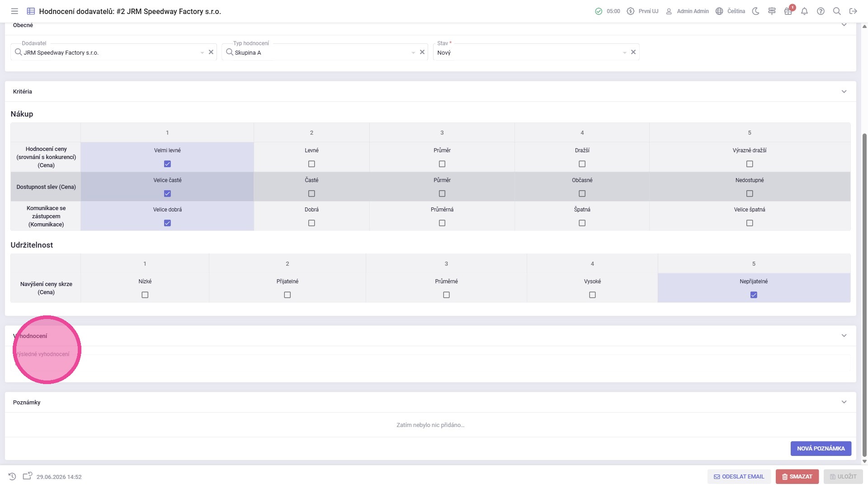Viewport: 868px width, 488px height.
Task: Uncheck the Velice dobrá communication checkbox
Action: coord(167,223)
